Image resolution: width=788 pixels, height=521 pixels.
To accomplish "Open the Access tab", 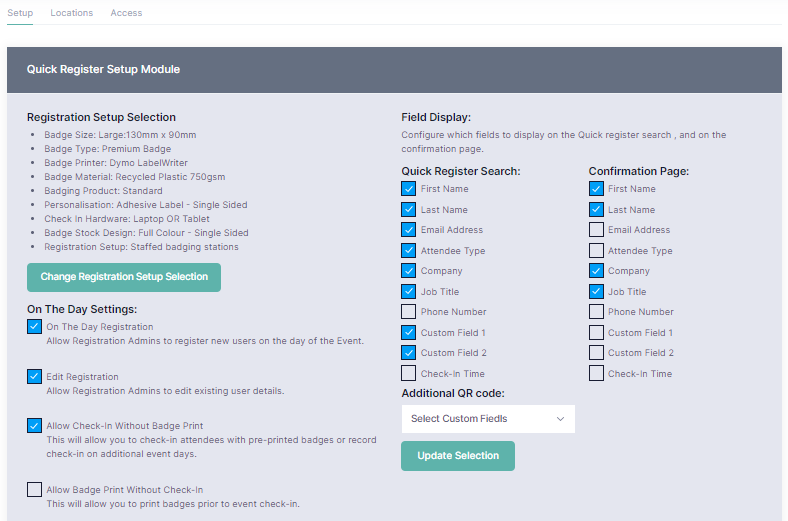I will click(126, 13).
